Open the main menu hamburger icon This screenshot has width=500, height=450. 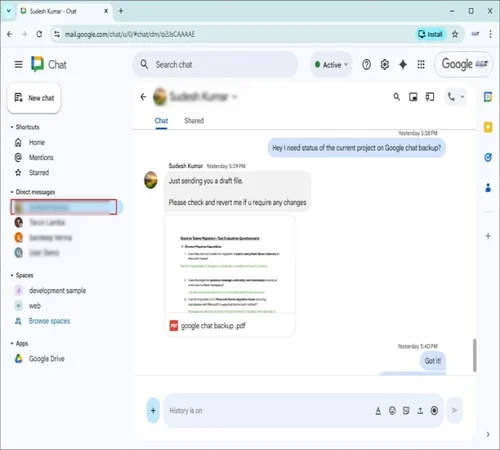tap(18, 64)
